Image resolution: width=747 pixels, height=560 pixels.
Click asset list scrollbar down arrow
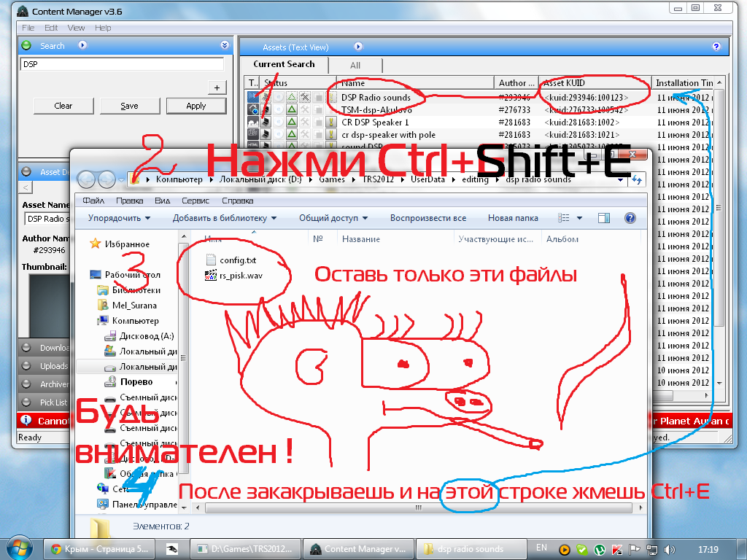point(719,384)
